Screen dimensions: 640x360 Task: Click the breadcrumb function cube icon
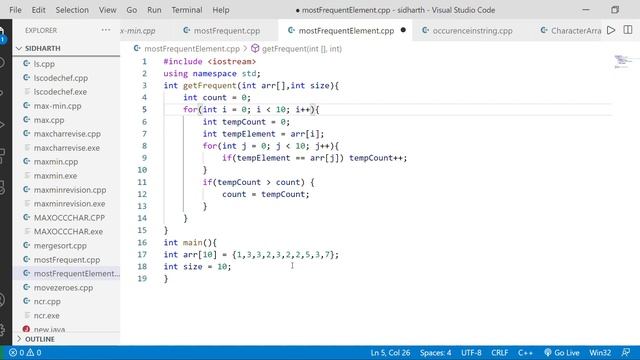click(255, 49)
